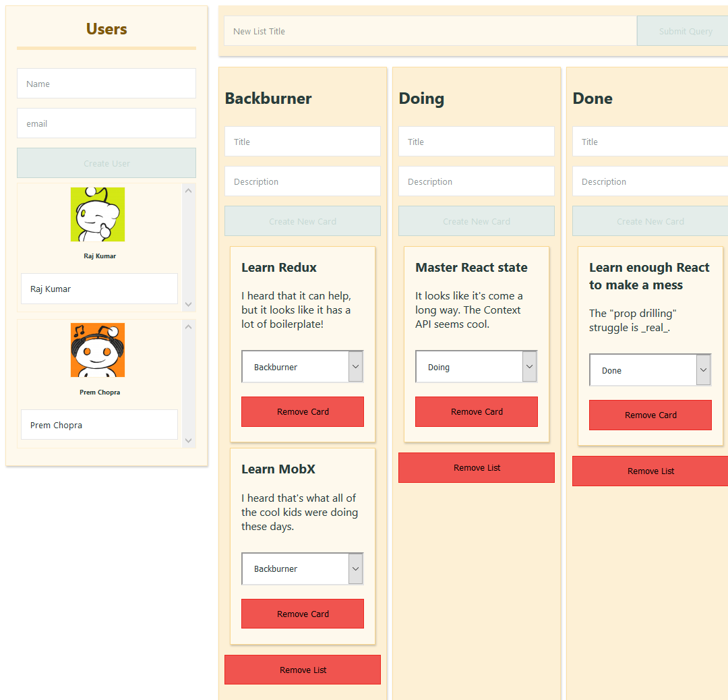Edit the Raj Kumar name field

click(99, 289)
